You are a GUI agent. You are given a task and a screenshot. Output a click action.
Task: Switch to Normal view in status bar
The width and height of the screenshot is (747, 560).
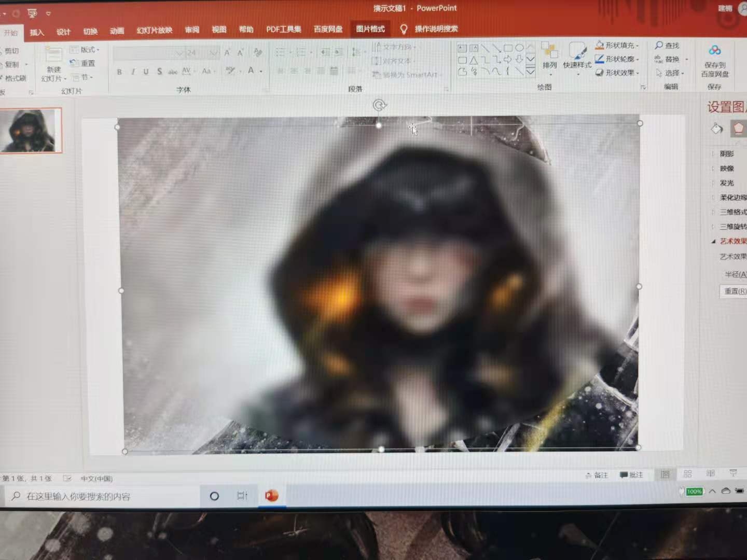click(665, 474)
